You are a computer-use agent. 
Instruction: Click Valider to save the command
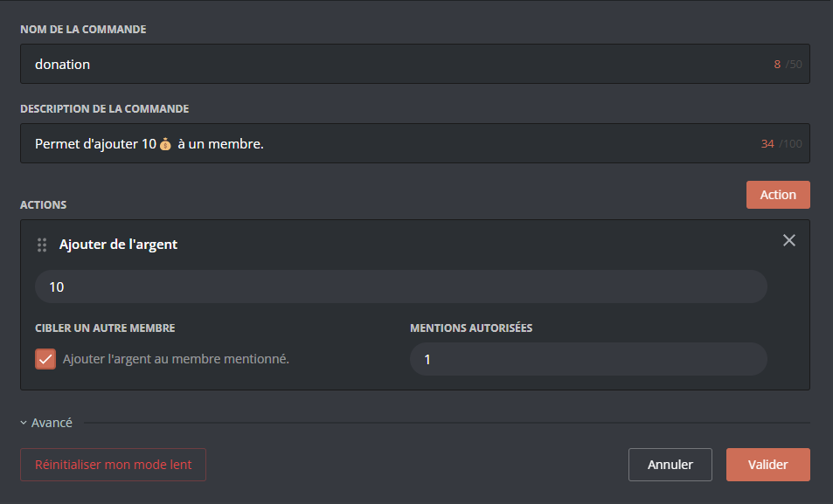pos(767,464)
